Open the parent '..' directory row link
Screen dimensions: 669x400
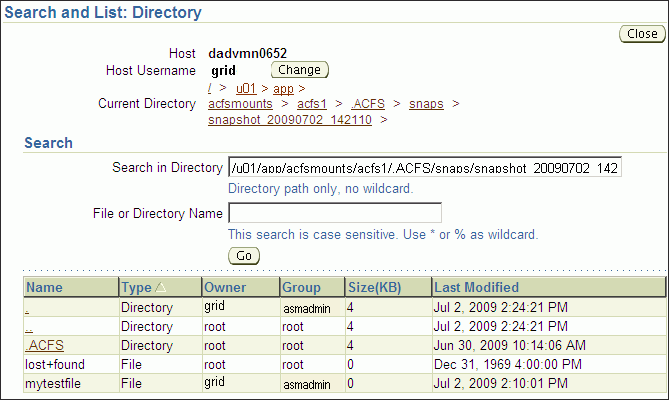pyautogui.click(x=29, y=327)
